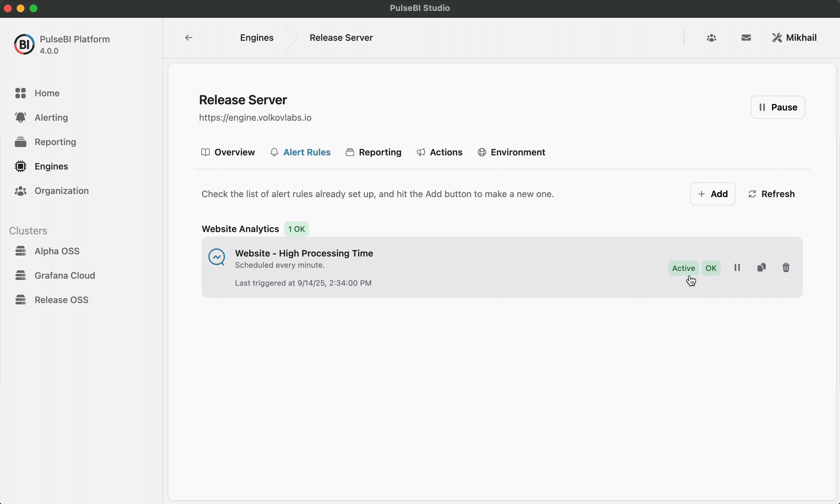
Task: Switch to the engine Reporting tab
Action: tap(373, 152)
